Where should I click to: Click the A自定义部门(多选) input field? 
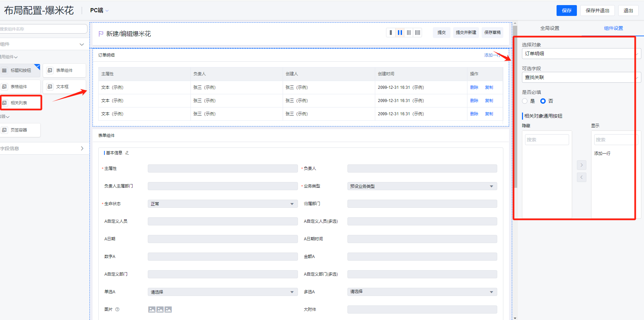pyautogui.click(x=422, y=274)
